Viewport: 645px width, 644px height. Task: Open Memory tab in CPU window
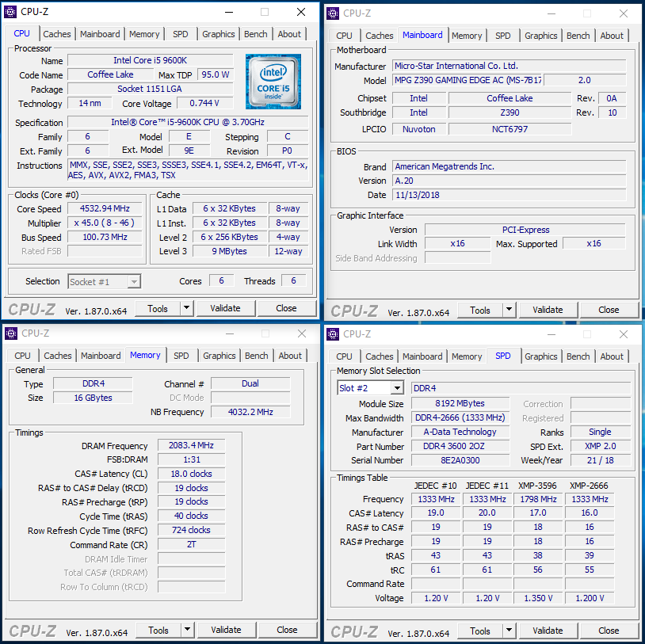point(144,34)
